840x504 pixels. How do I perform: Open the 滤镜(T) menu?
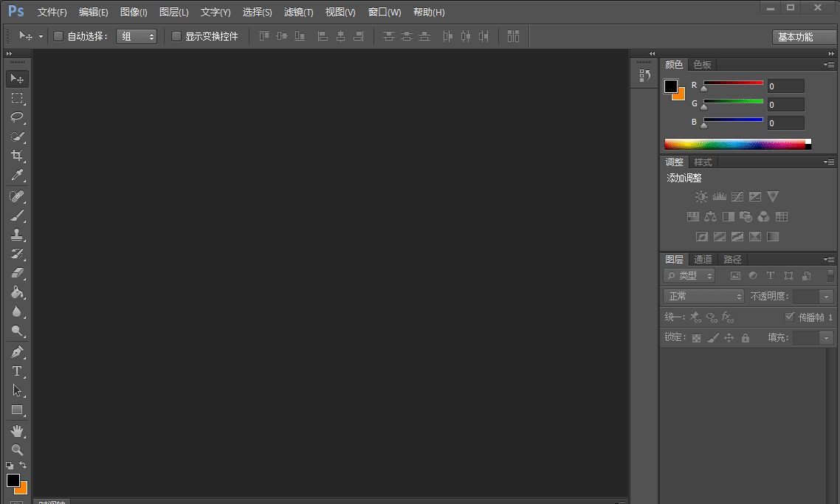coord(298,12)
